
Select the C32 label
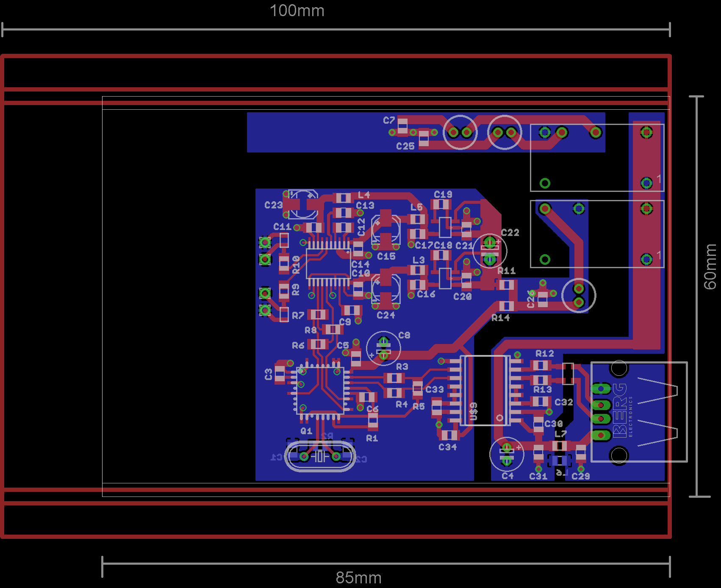pyautogui.click(x=564, y=402)
